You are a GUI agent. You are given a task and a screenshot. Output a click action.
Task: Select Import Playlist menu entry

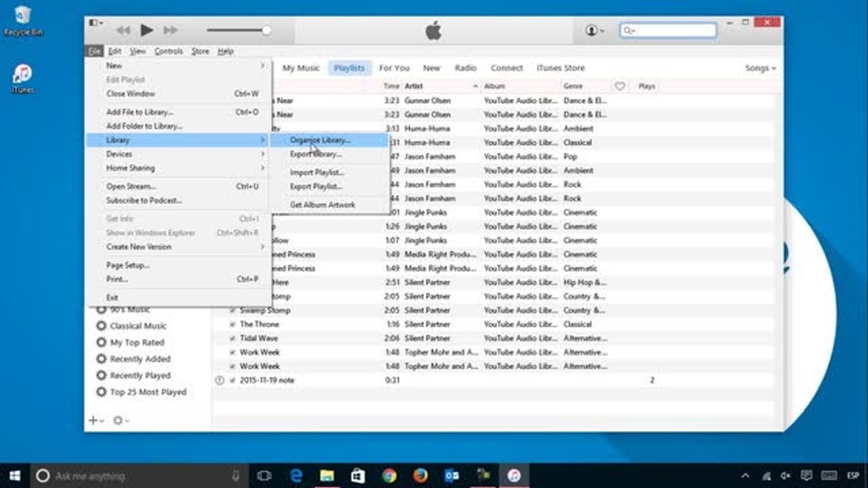click(329, 172)
